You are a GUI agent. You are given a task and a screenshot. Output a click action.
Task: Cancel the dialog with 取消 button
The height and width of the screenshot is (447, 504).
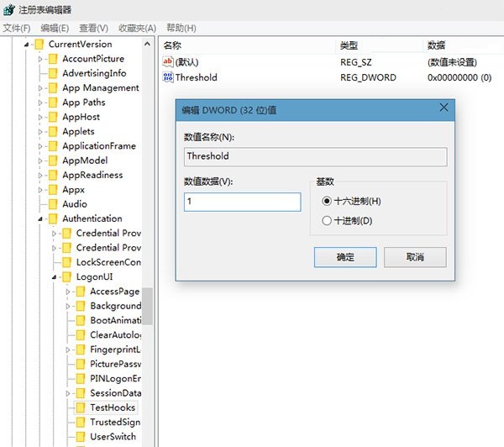coord(415,257)
